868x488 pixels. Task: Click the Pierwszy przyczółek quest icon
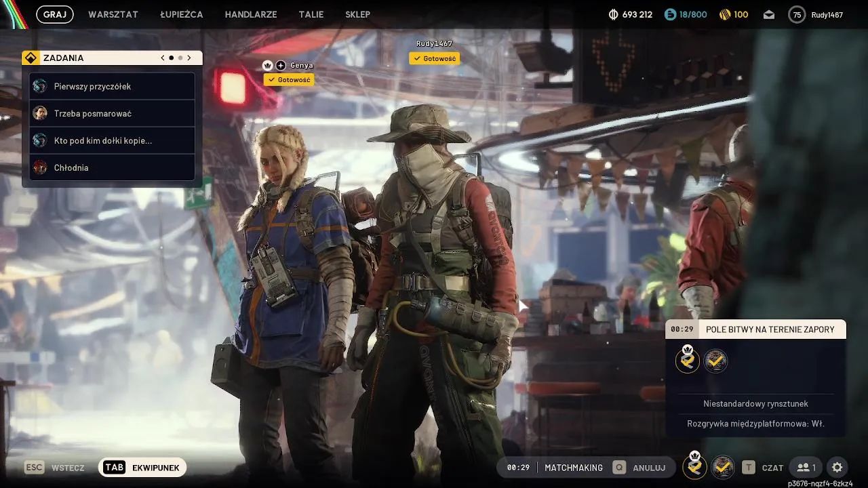[40, 86]
